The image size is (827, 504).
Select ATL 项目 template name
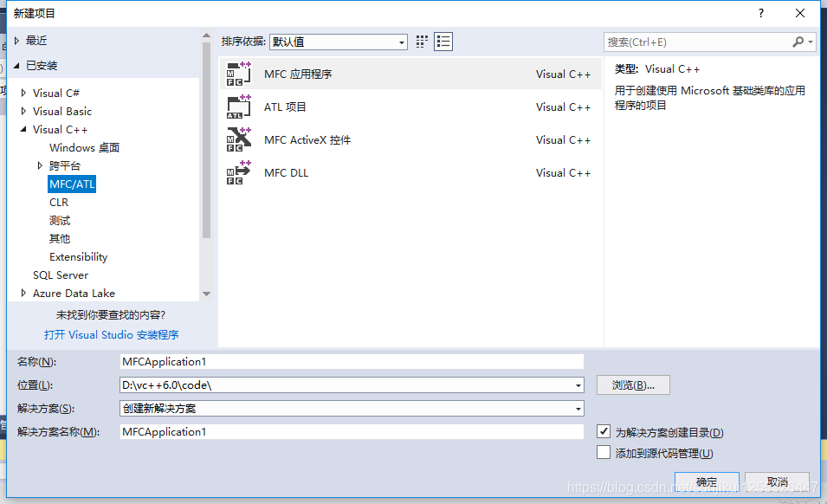coord(285,107)
